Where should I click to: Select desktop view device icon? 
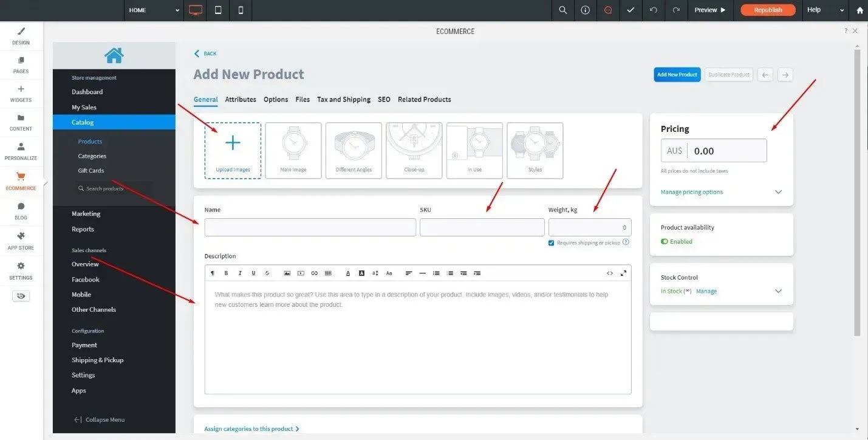pyautogui.click(x=195, y=10)
